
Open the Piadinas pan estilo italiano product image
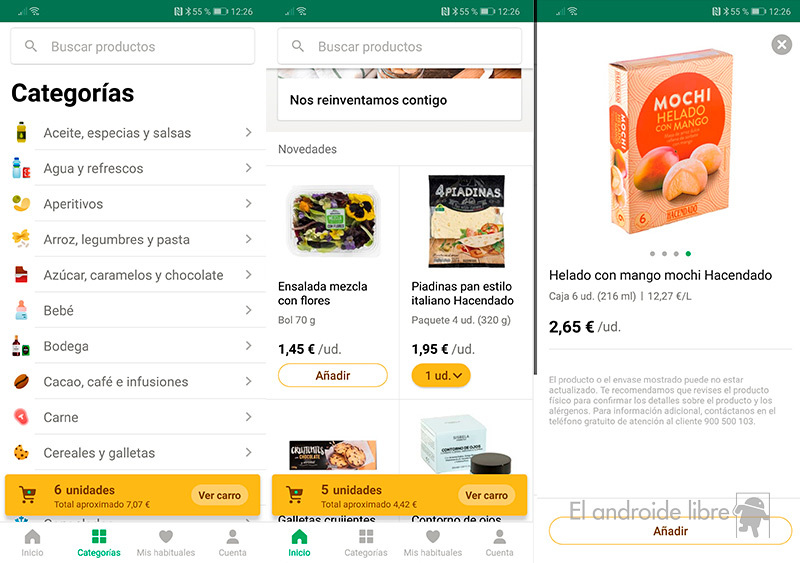[466, 221]
